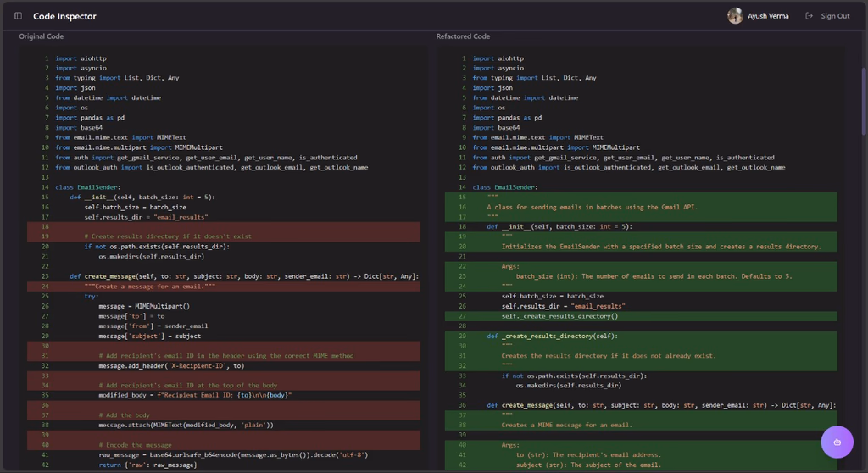
Task: Click refactored line 'import base64'
Action: click(496, 127)
